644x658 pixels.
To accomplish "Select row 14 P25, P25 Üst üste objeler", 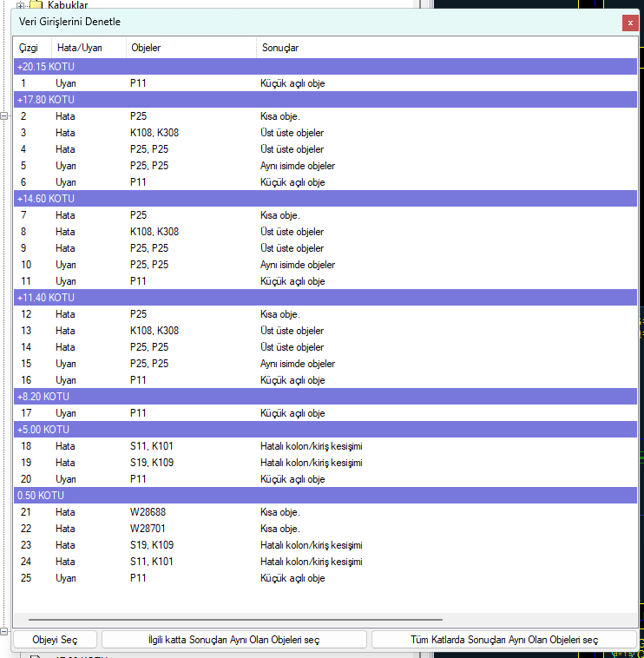I will [325, 347].
